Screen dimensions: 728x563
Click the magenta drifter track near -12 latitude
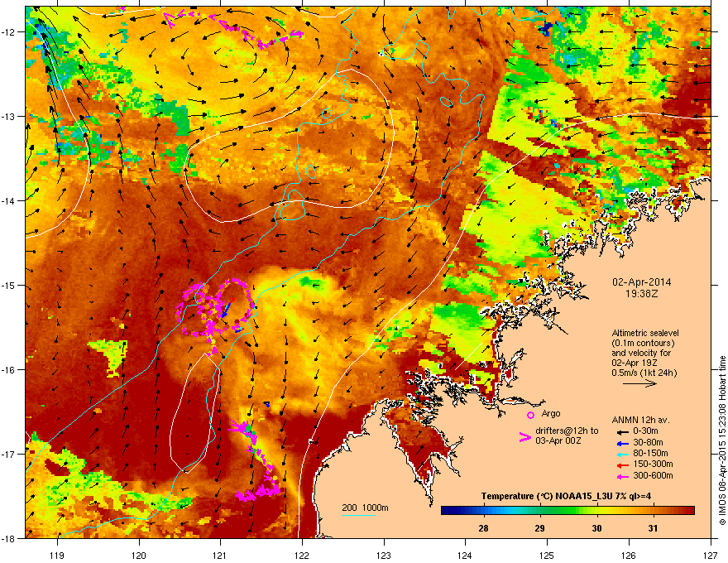tap(234, 28)
